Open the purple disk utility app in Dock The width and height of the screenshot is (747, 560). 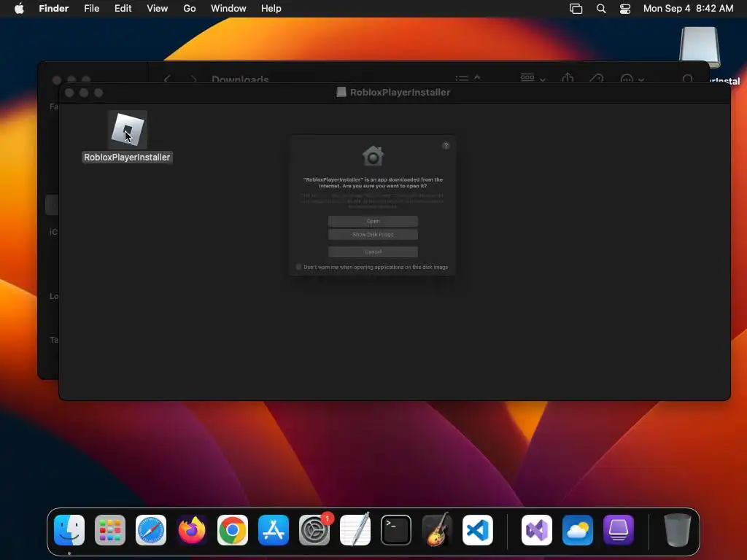[619, 530]
